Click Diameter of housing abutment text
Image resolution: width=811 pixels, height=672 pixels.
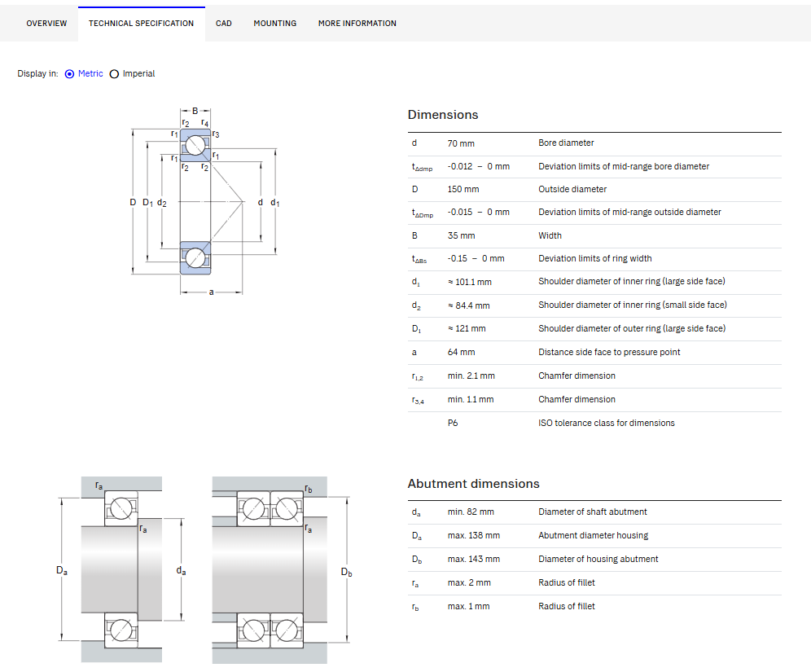pyautogui.click(x=598, y=560)
